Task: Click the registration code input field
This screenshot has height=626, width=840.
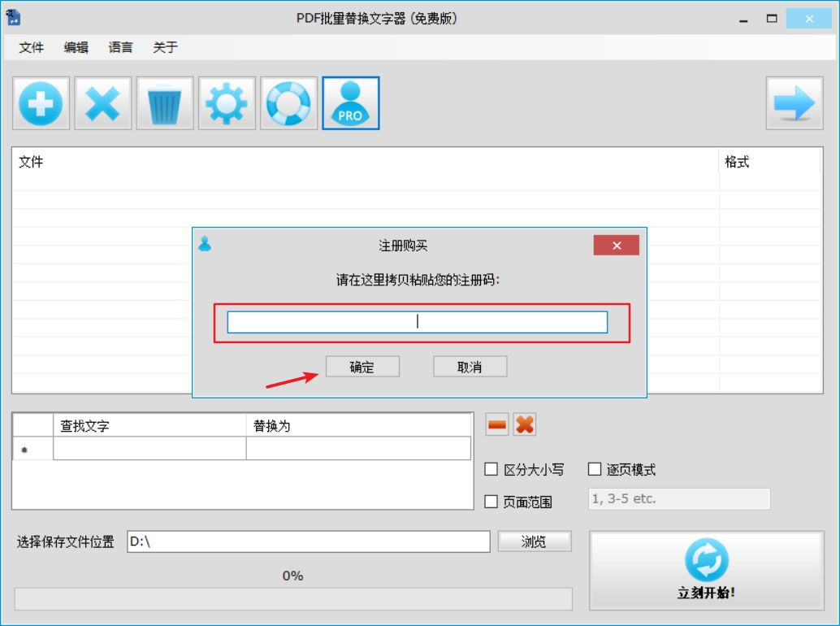Action: 418,322
